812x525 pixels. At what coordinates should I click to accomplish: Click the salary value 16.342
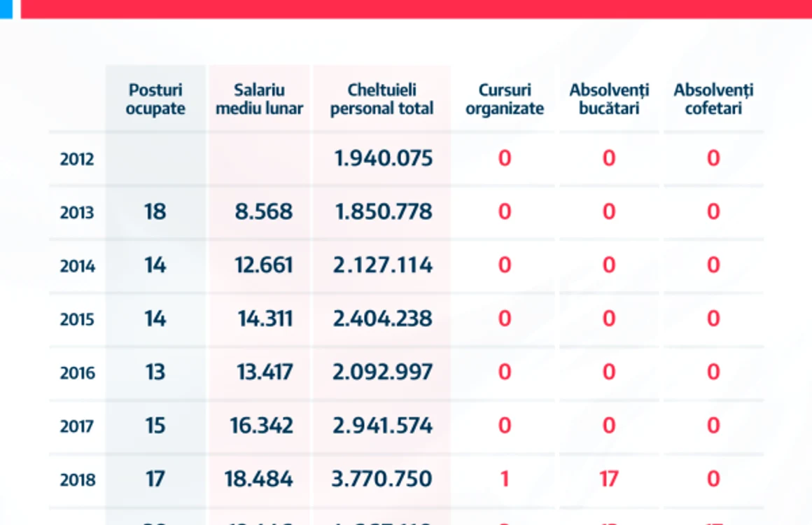pos(262,426)
